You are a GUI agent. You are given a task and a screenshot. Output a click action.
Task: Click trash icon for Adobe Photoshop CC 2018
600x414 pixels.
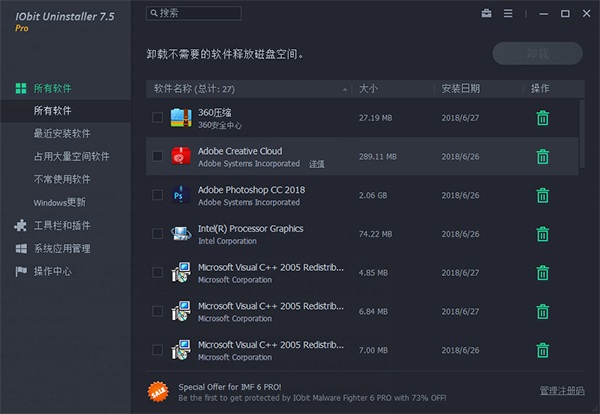coord(543,195)
